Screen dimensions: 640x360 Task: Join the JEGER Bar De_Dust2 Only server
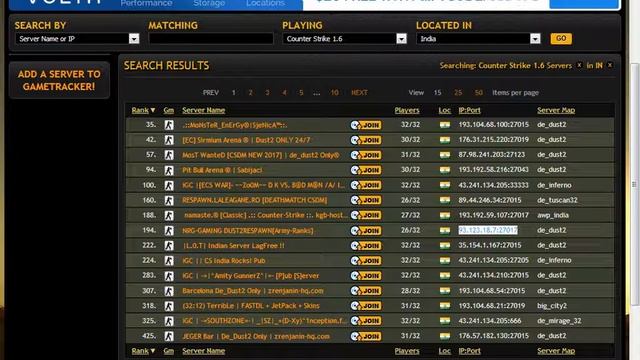366,336
